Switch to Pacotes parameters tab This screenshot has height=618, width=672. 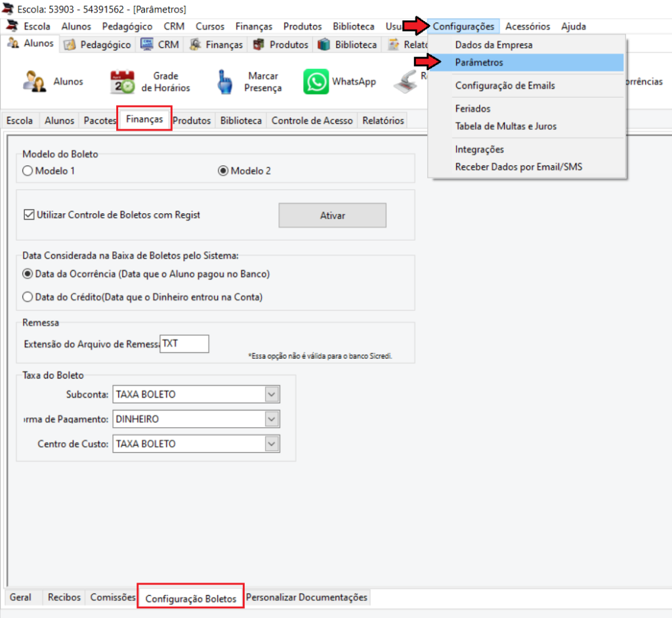pos(100,121)
